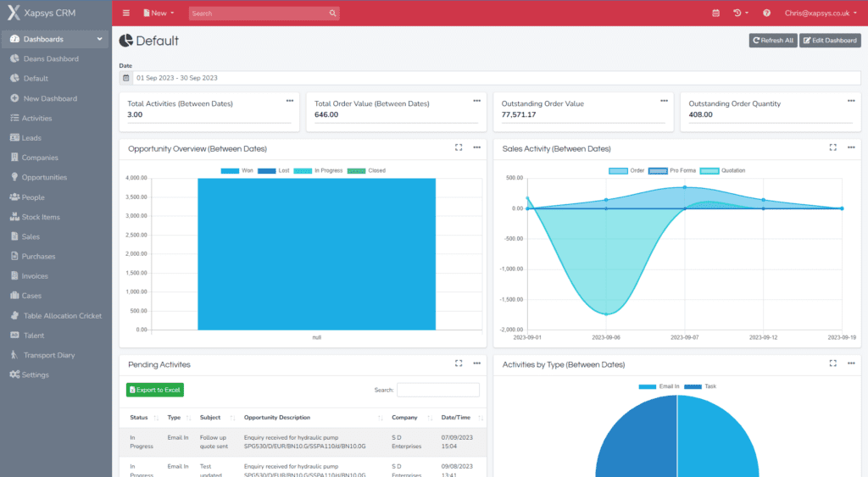The width and height of the screenshot is (868, 477).
Task: Toggle Pro Forma series legend
Action: [x=672, y=170]
